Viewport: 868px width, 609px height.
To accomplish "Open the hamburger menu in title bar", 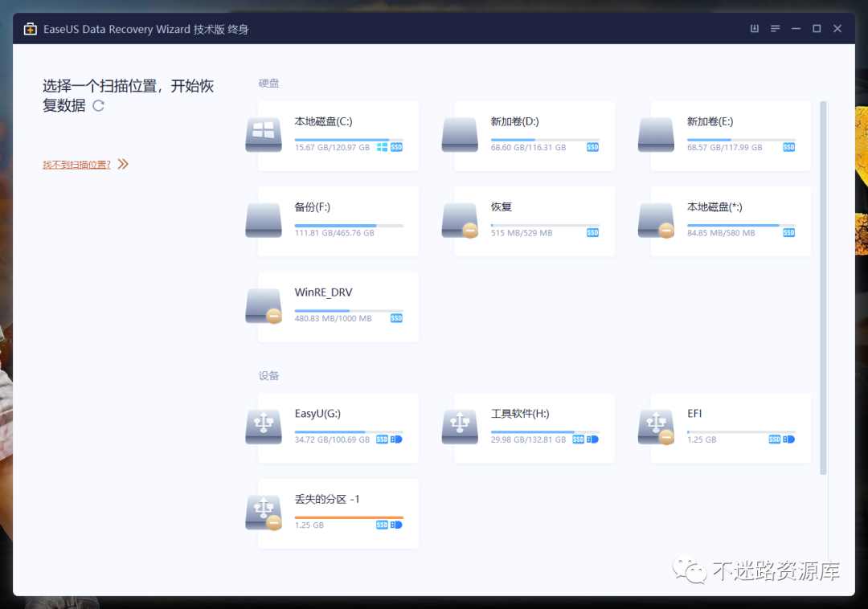I will click(775, 28).
